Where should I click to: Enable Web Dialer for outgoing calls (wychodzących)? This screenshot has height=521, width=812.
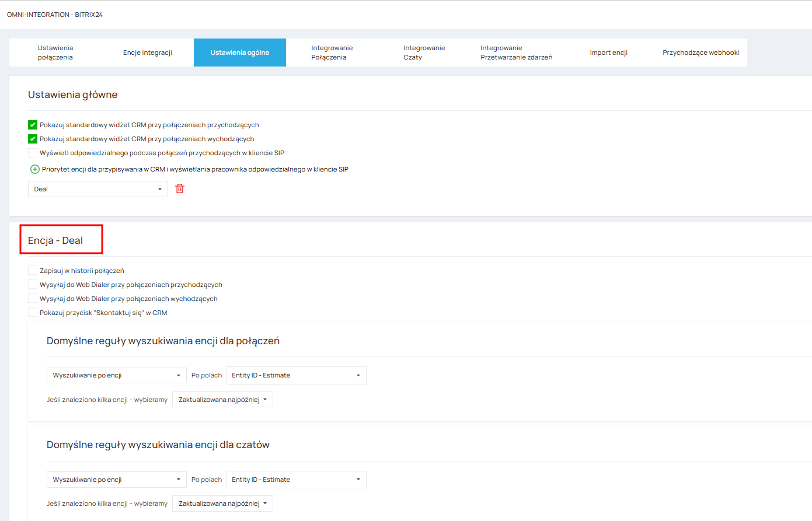tap(33, 299)
